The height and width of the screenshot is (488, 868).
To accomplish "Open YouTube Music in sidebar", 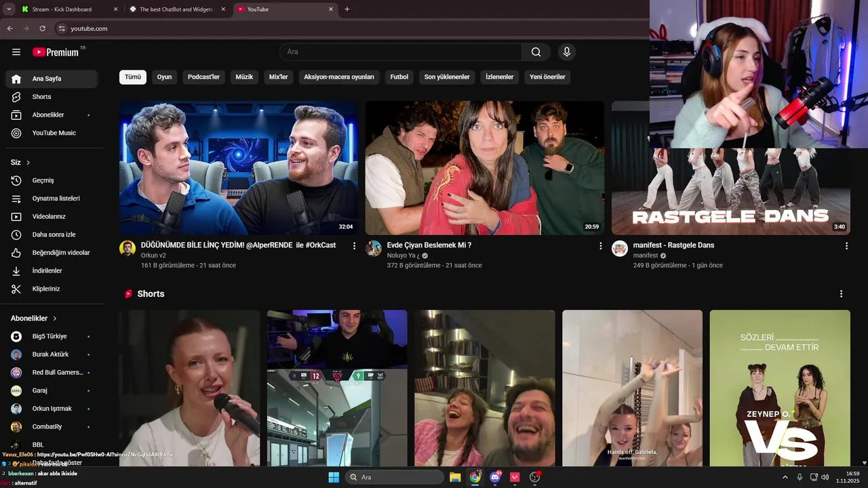I will (x=52, y=133).
